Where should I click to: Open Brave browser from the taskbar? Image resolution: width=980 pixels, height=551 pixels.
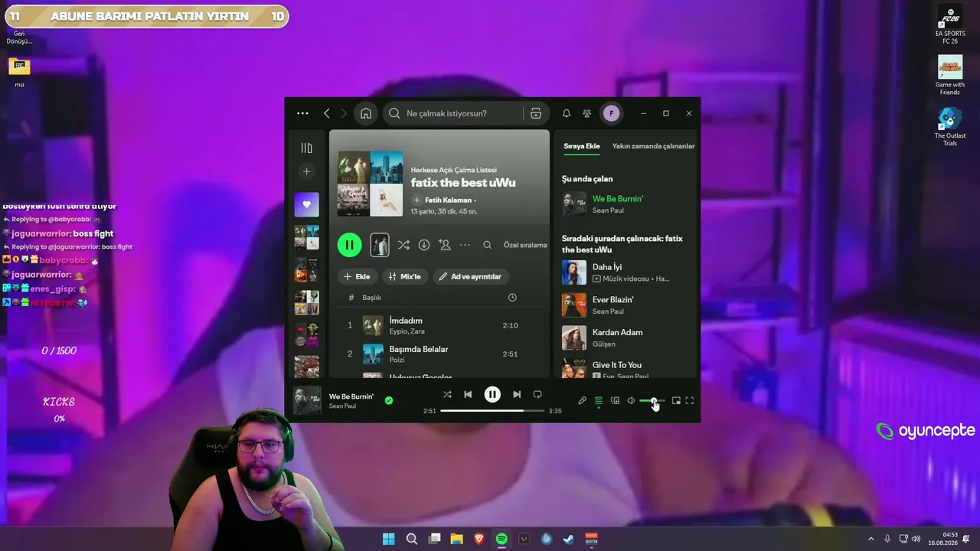point(479,539)
